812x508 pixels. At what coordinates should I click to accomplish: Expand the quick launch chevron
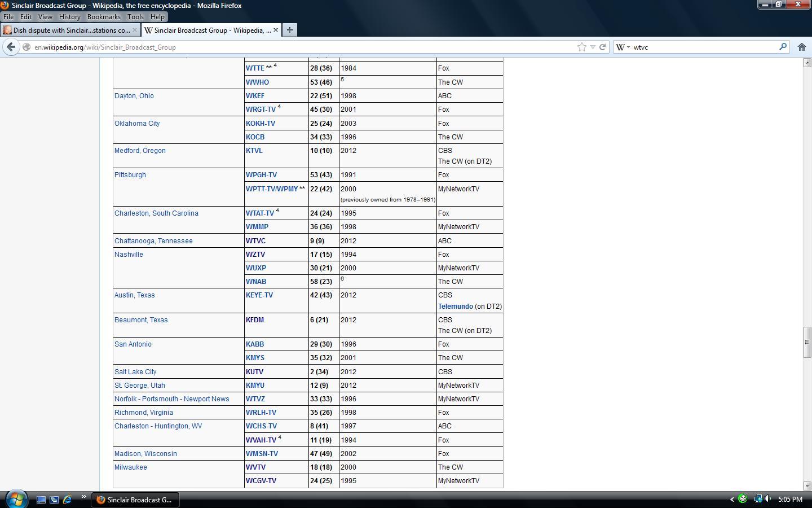(83, 497)
